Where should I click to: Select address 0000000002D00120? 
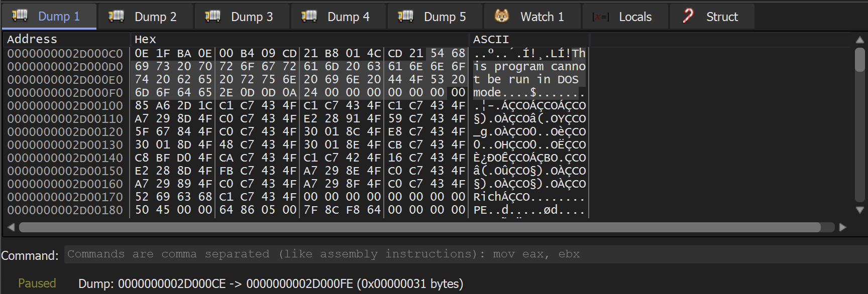pos(65,131)
